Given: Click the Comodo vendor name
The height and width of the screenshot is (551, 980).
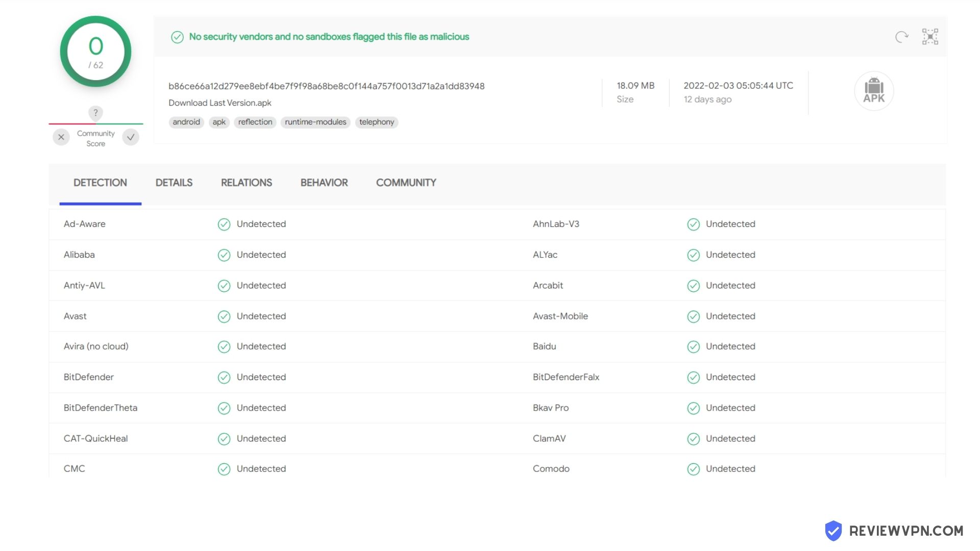Looking at the screenshot, I should click(551, 468).
